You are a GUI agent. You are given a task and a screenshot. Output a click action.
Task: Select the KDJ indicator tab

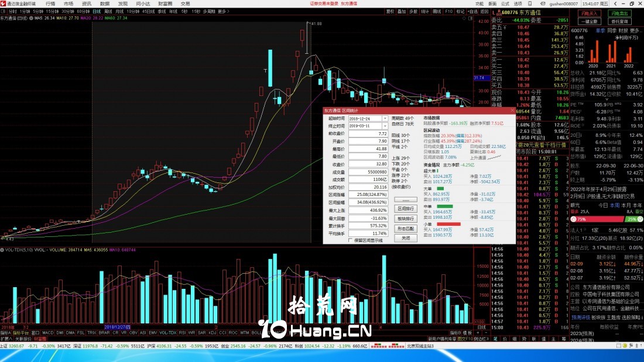point(213,333)
